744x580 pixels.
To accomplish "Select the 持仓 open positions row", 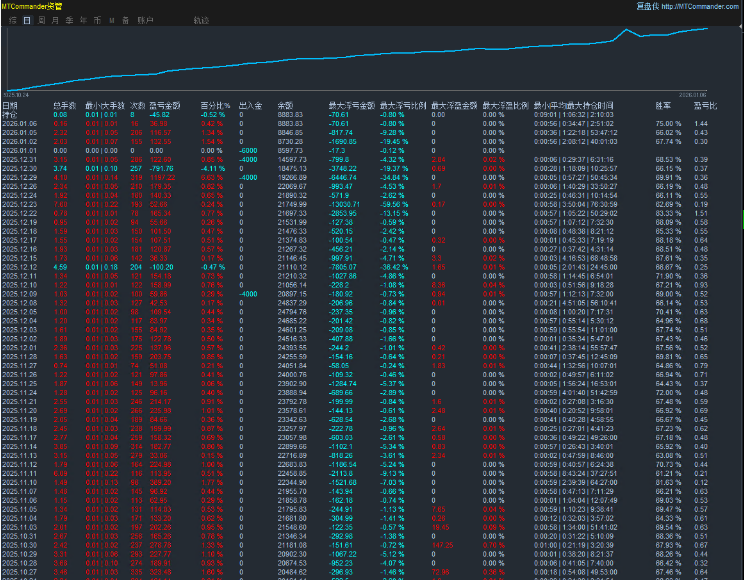I will [10, 115].
